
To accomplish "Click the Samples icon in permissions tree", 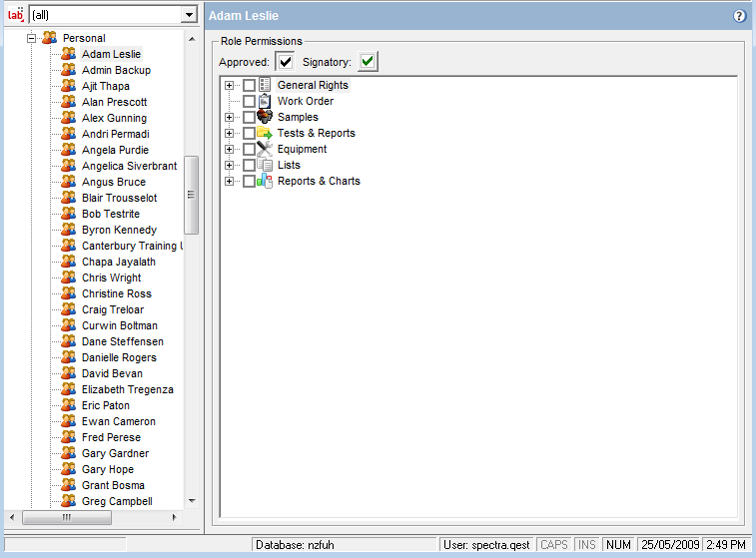I will [x=265, y=117].
